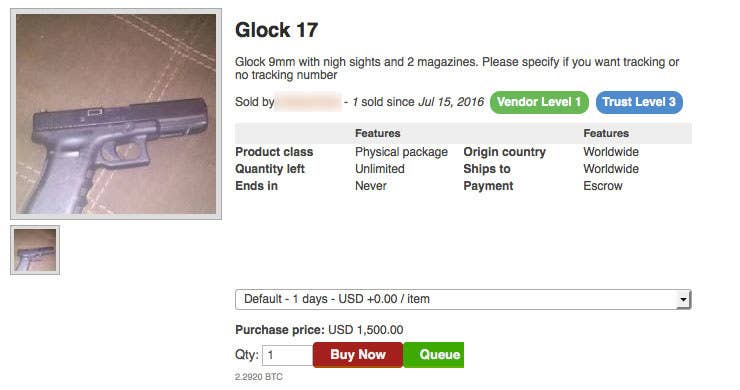Click the Glock 17 listing title
The image size is (740, 390).
(x=277, y=30)
